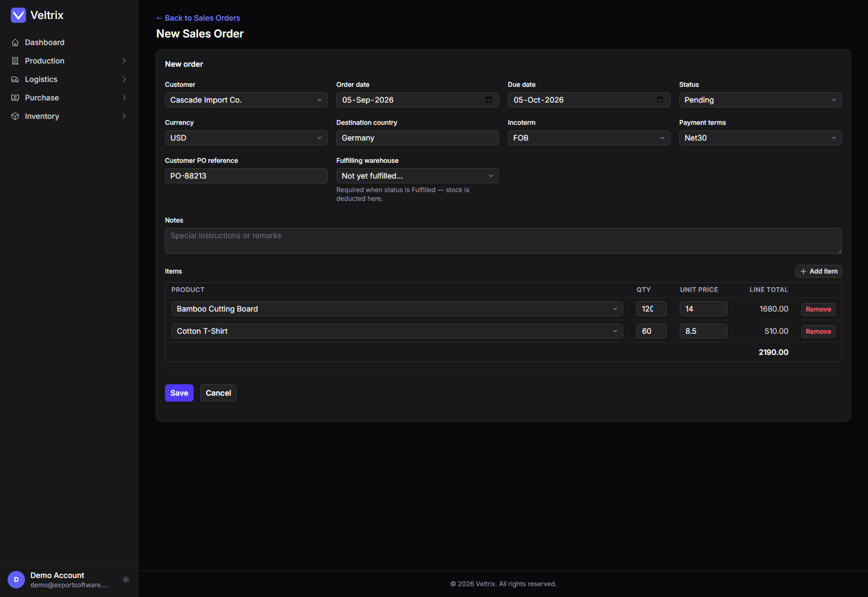Add a new item row
Screen dimensions: 868x597
[819, 271]
